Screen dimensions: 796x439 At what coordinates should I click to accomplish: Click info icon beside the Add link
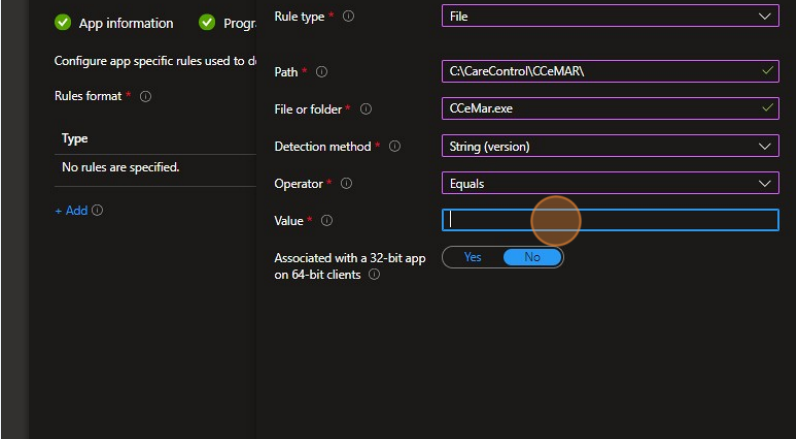[x=98, y=211]
